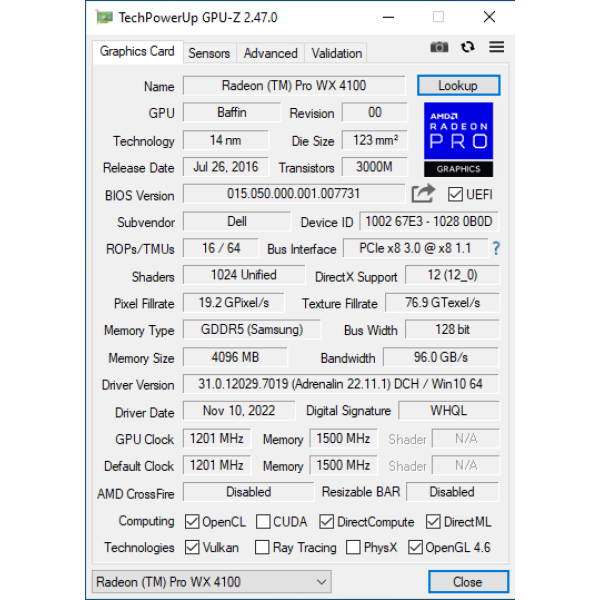This screenshot has height=600, width=600.
Task: Click the Memory Type value GDDR5 (Samsung)
Action: point(252,329)
